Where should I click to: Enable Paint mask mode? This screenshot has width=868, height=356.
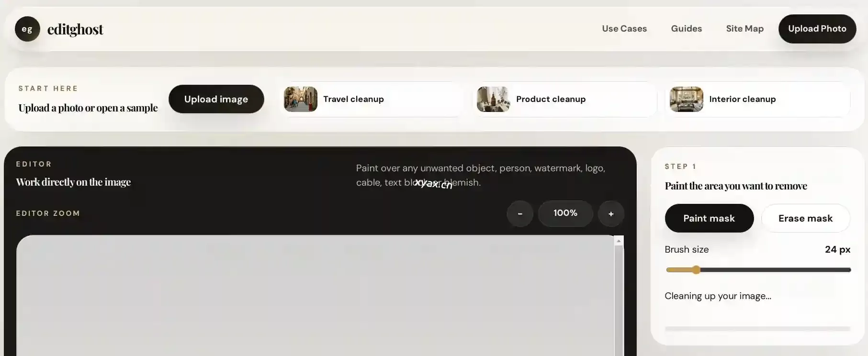pos(709,218)
